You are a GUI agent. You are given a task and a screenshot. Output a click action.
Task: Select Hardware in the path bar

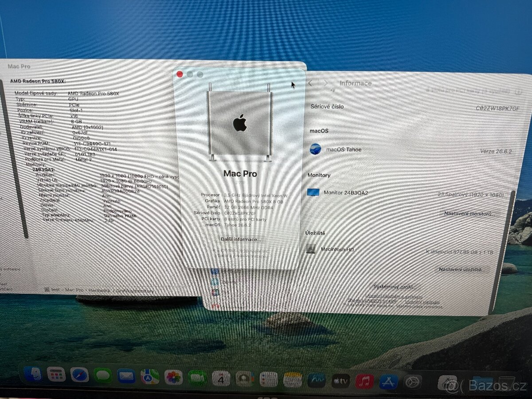click(99, 290)
